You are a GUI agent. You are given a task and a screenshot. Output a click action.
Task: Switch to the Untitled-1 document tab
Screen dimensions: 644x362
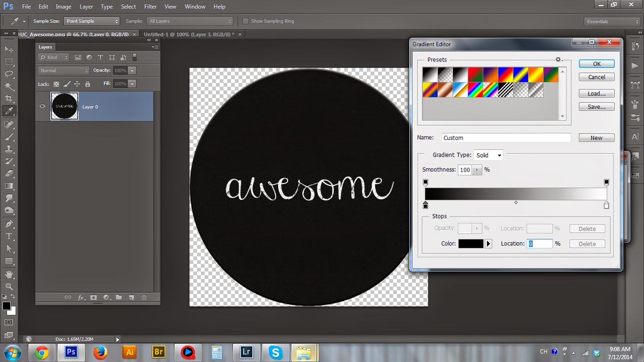point(189,34)
